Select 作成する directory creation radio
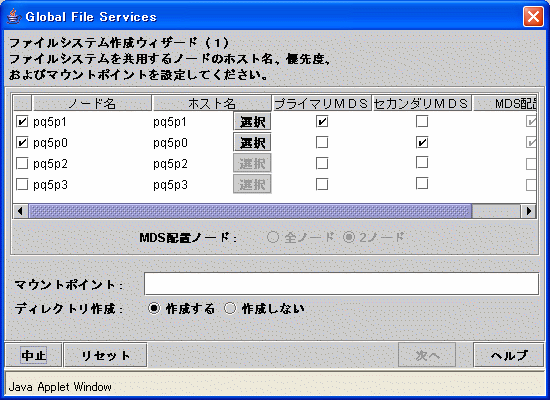 [x=154, y=308]
